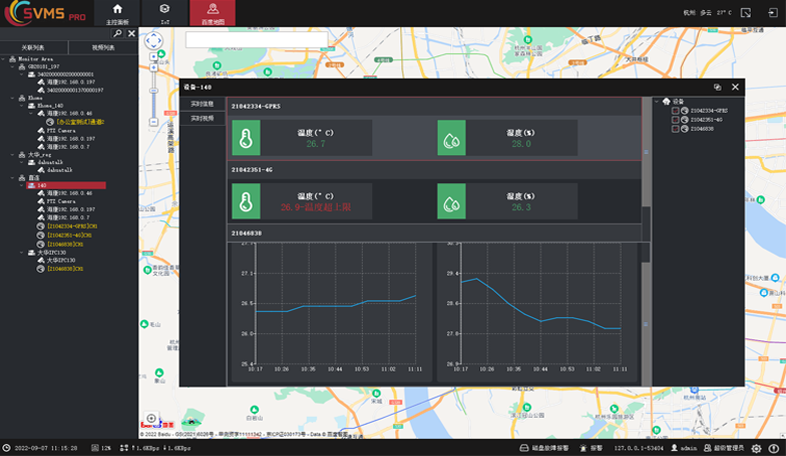Click the 超级管理员 role label
Screen dimensions: 786x456
(x=729, y=448)
